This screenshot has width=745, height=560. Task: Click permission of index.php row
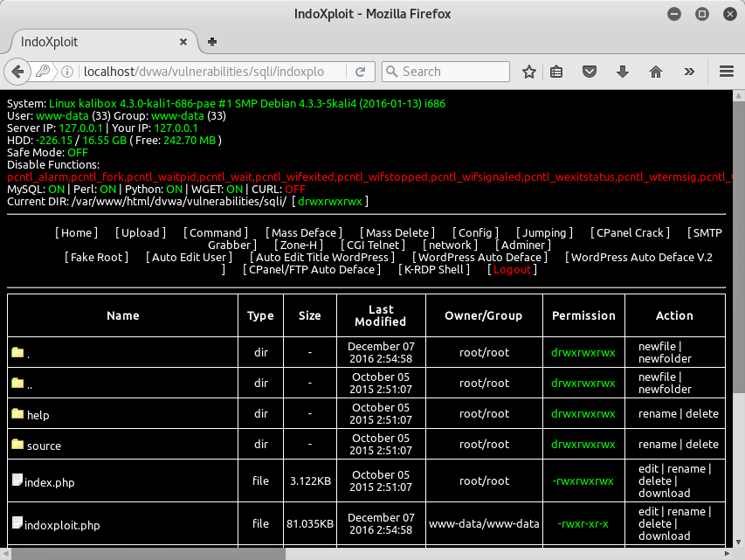pyautogui.click(x=583, y=481)
